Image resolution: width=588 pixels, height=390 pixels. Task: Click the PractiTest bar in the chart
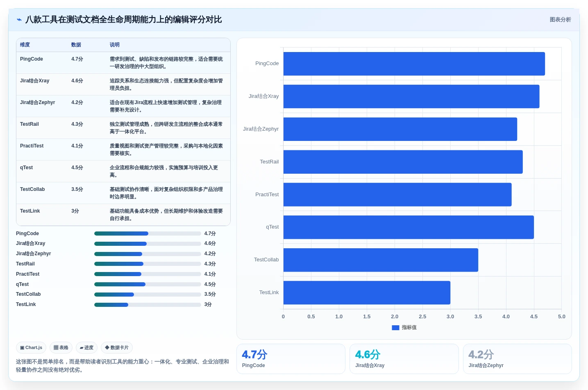tap(397, 195)
